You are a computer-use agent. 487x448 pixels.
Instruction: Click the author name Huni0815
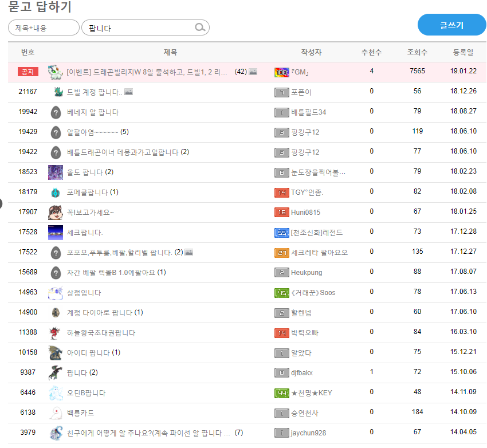click(x=307, y=212)
